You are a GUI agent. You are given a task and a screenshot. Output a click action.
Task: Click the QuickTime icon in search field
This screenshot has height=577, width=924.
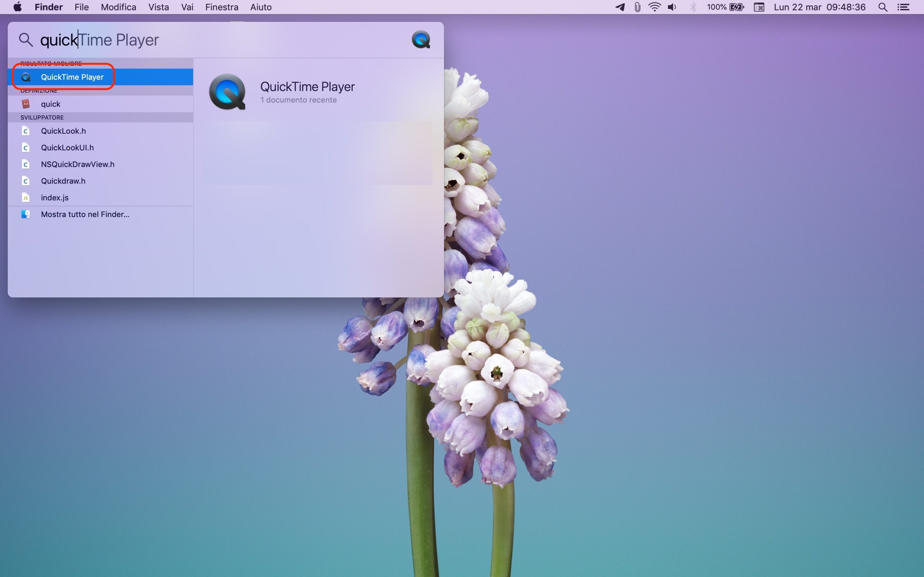click(x=421, y=39)
